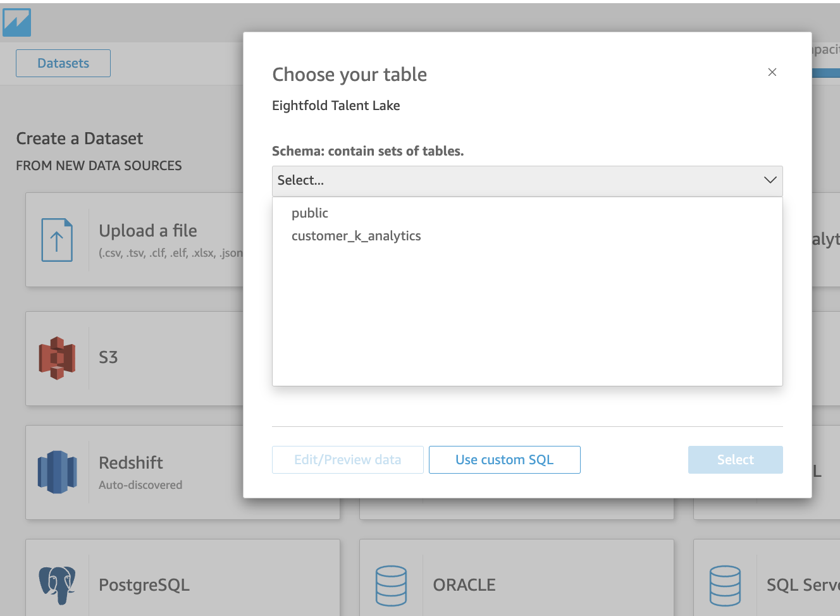Click the ORACLE database cylinder icon

coord(391,586)
